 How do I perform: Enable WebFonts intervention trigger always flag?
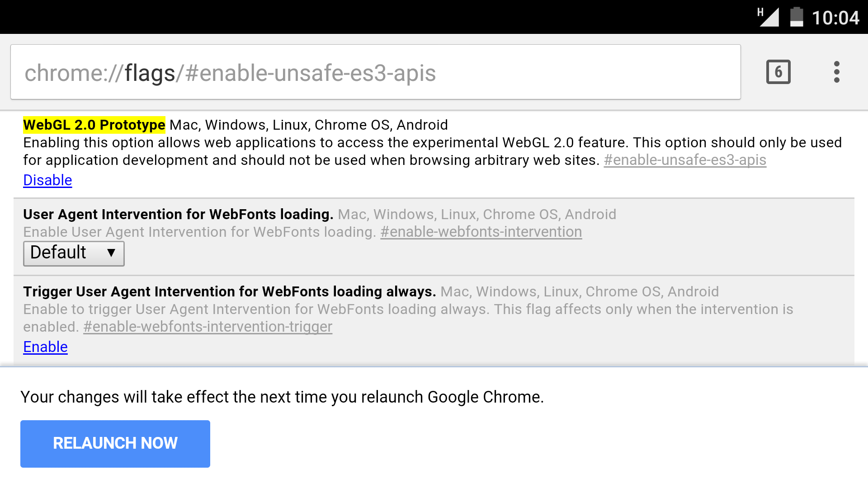tap(45, 347)
